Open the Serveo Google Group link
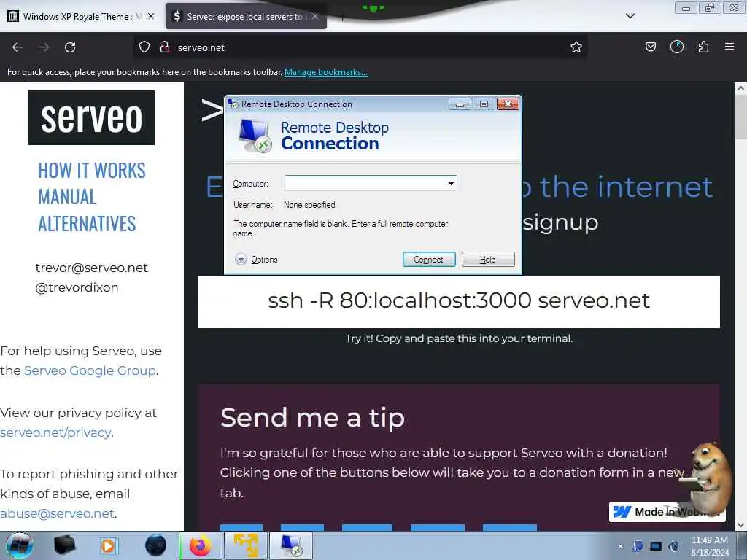The width and height of the screenshot is (747, 560). pyautogui.click(x=90, y=370)
